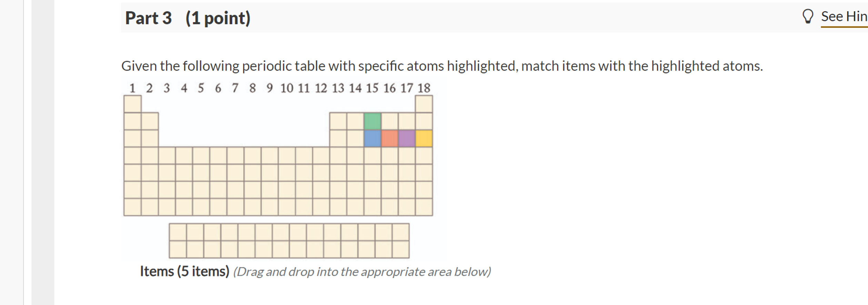
Task: Select the helium cell in group 18
Action: (x=425, y=103)
